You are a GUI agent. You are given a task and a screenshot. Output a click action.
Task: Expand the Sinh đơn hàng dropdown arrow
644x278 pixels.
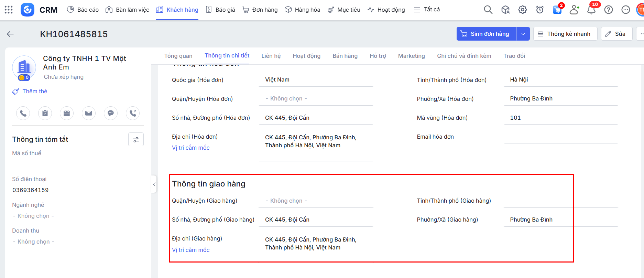pyautogui.click(x=523, y=34)
